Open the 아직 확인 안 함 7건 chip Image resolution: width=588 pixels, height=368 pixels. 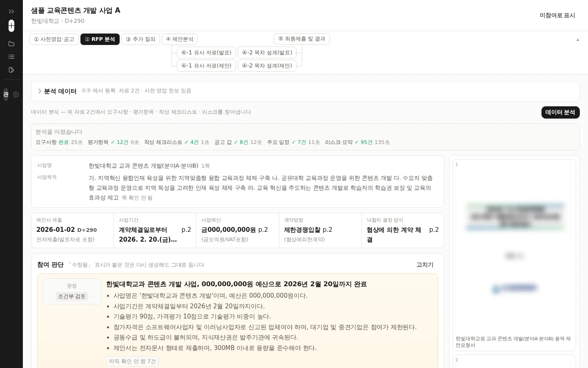[x=132, y=361]
